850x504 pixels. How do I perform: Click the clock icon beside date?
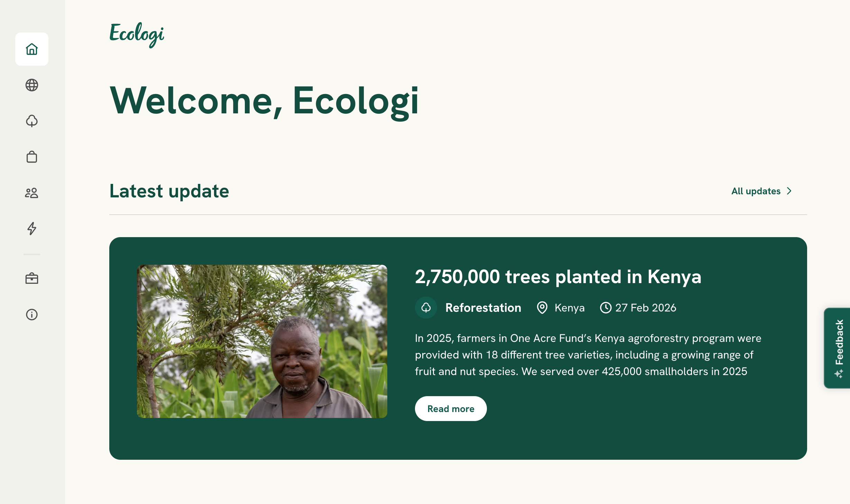coord(606,308)
